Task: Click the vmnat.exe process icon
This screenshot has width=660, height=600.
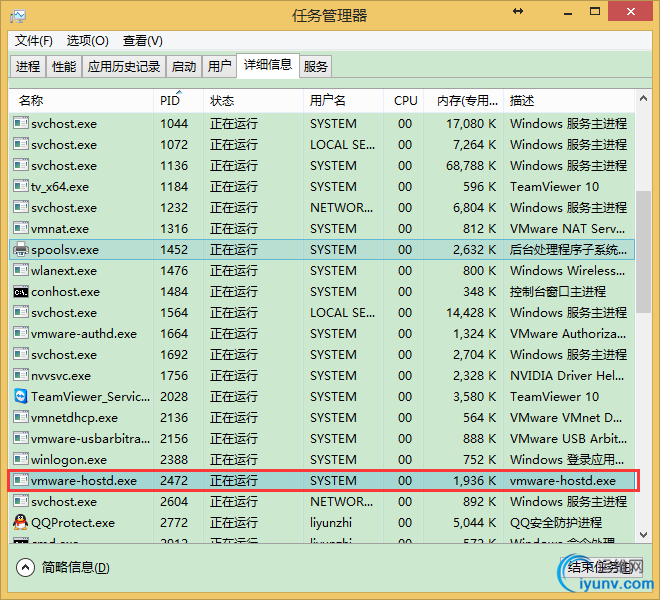Action: tap(21, 228)
